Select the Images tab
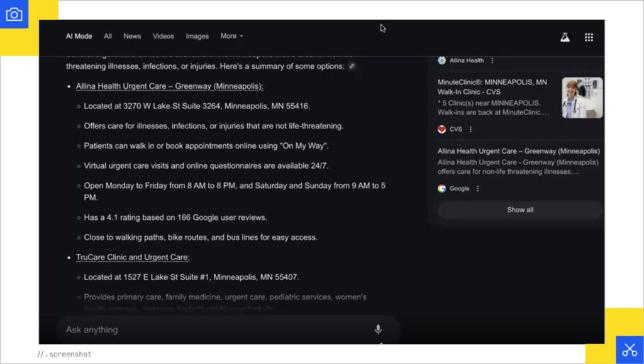Image resolution: width=644 pixels, height=364 pixels. (197, 36)
